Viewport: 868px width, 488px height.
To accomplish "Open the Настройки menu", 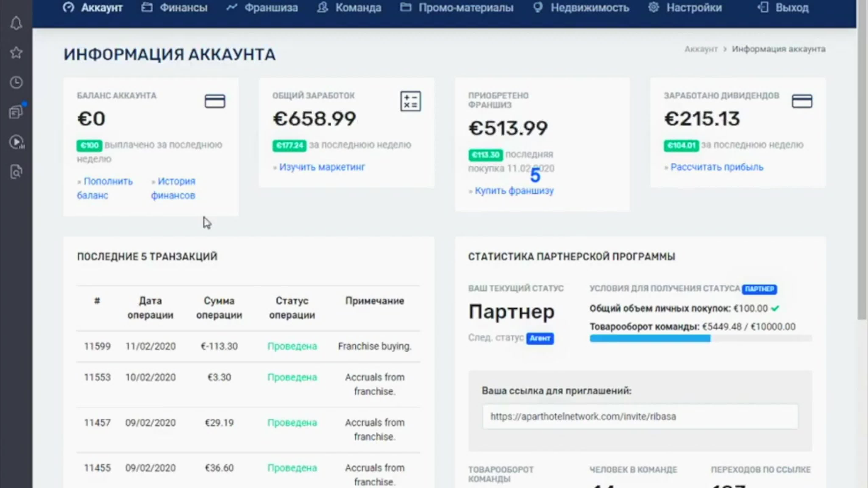I will coord(685,7).
